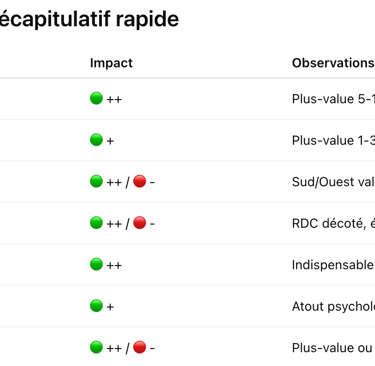375x366 pixels.
Task: Click the "RDC décoté" observation cell
Action: 333,223
